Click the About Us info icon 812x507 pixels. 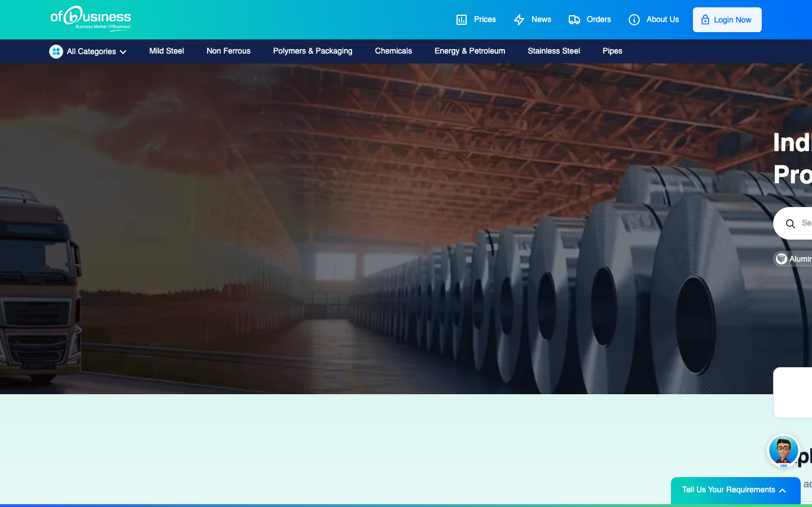[x=634, y=20]
